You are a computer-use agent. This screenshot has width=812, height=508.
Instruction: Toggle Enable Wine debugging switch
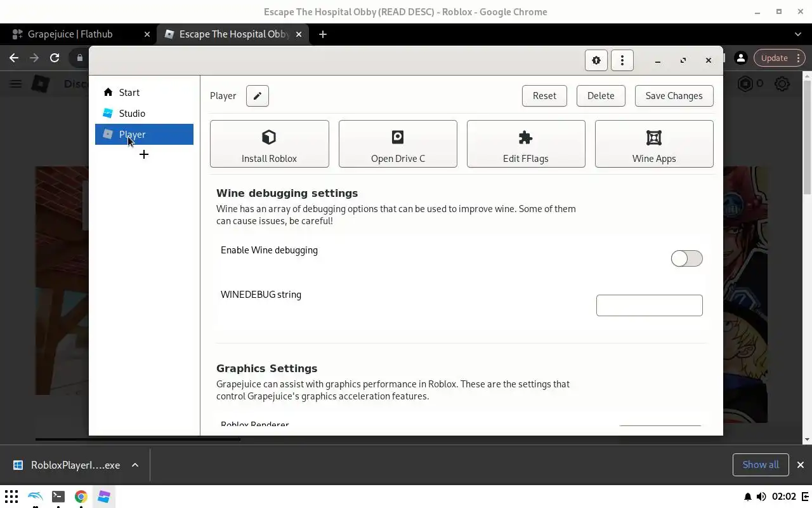click(686, 258)
